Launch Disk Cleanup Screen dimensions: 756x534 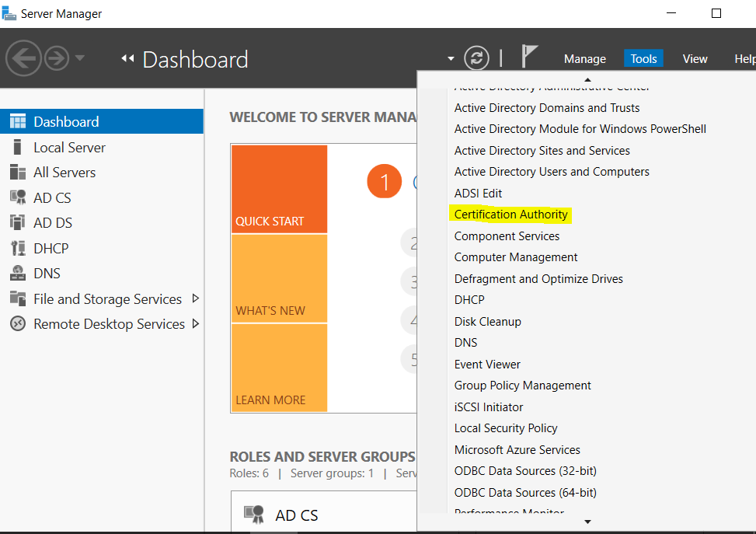click(487, 321)
